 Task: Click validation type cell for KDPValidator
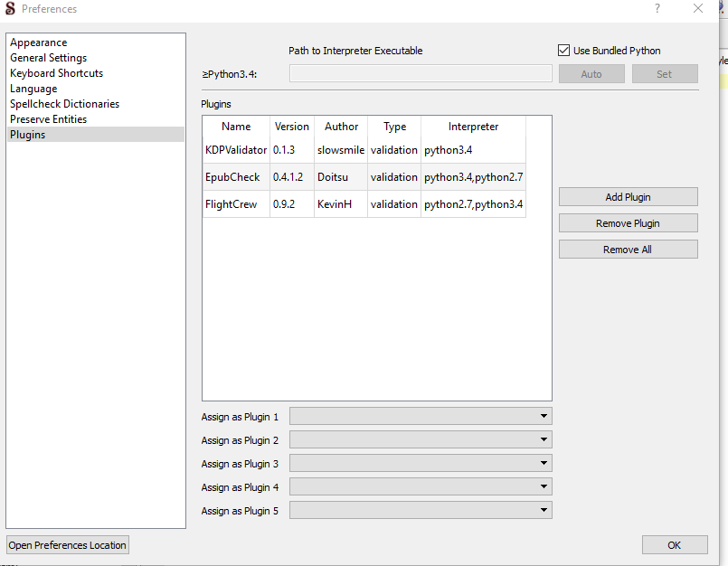(394, 150)
